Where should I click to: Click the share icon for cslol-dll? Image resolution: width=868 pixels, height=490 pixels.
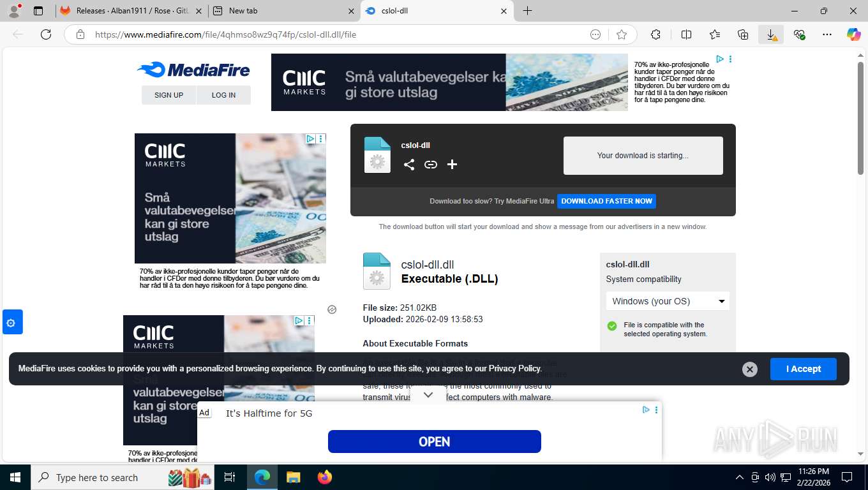[409, 165]
